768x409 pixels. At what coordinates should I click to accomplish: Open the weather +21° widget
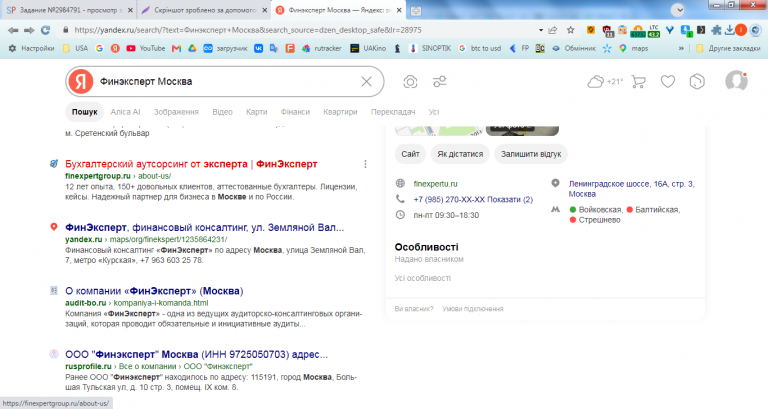click(x=605, y=81)
